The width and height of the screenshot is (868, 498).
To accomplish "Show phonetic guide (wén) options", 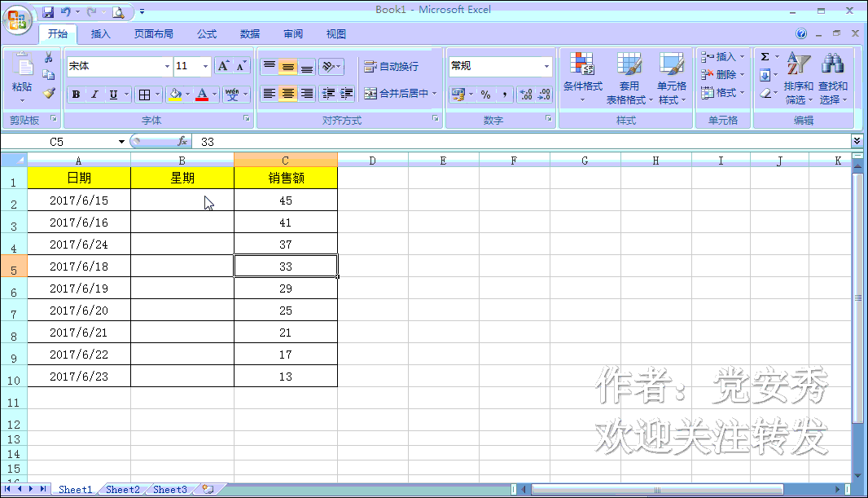I will pos(232,95).
